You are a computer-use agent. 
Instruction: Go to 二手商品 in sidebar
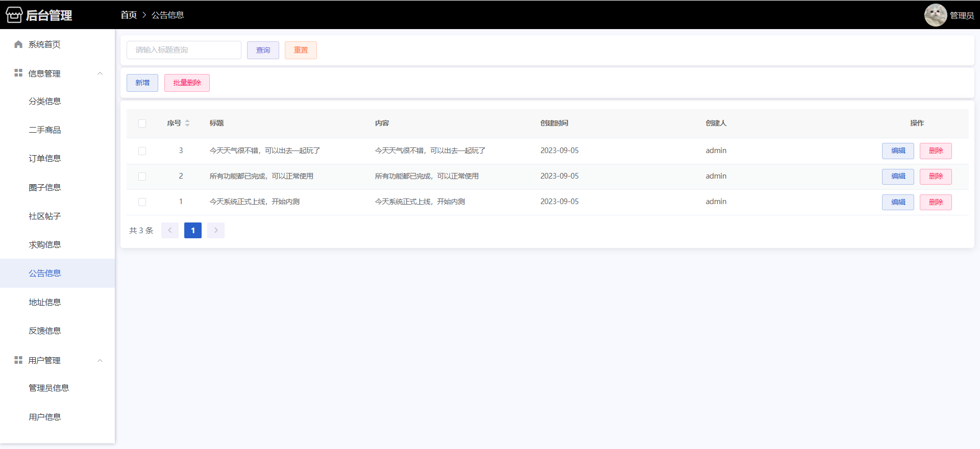[57, 130]
